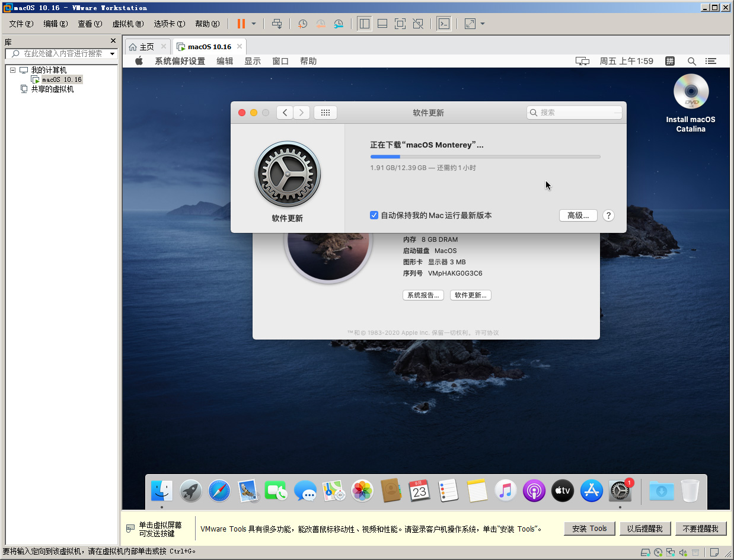Screen dimensions: 734x560
Task: Open the Install macOS Catalina desktop icon
Action: point(691,103)
